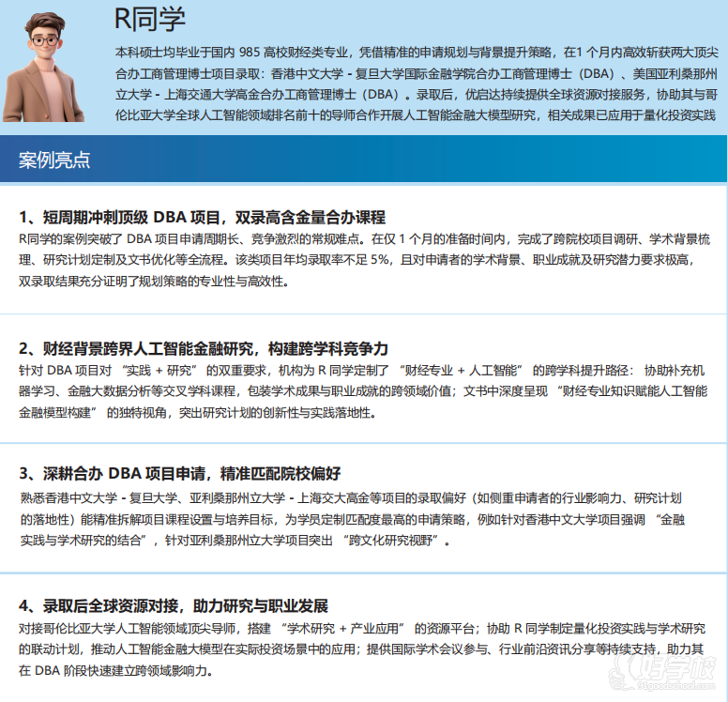Click line starting 对接哥伦比亚大学人工智能
This screenshot has height=702, width=728.
(x=362, y=629)
